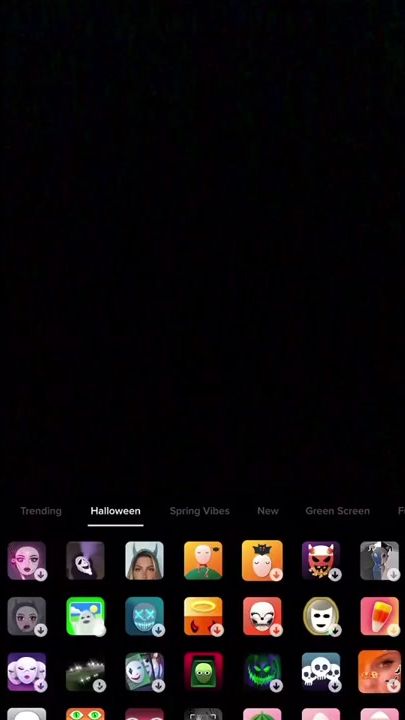The image size is (405, 720).
Task: Select the ghost on green landscape effect
Action: (85, 616)
